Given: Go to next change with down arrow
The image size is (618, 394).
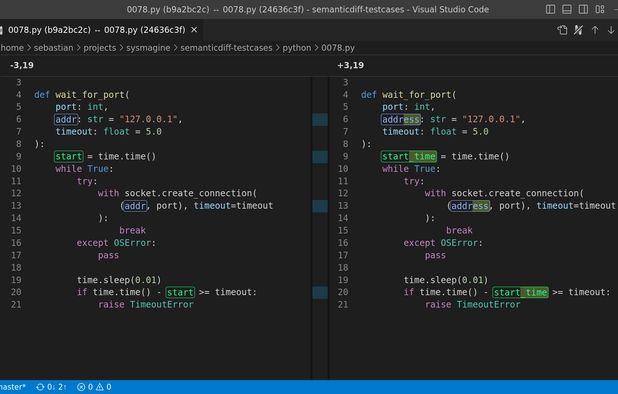Looking at the screenshot, I should [611, 30].
